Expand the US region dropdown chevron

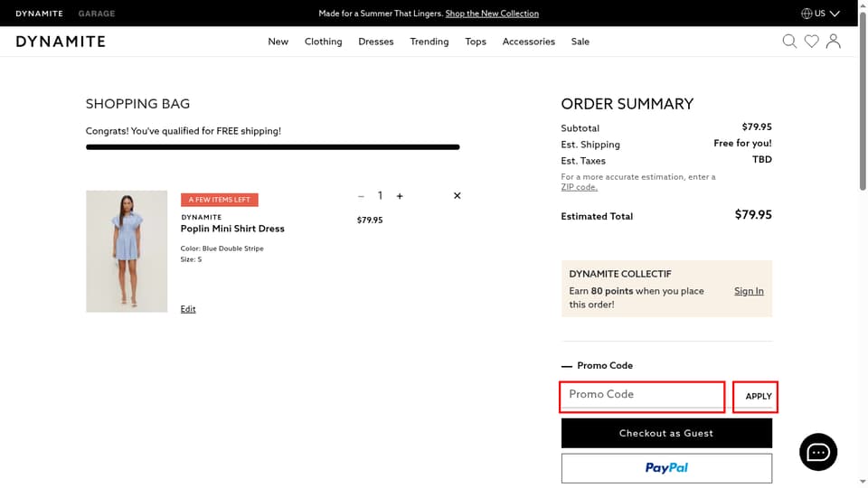(x=835, y=14)
